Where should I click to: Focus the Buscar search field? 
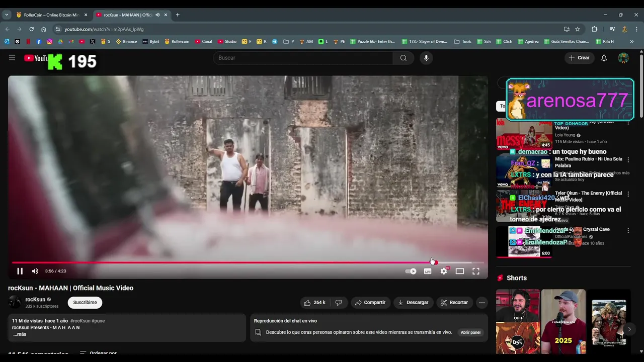[x=304, y=58]
